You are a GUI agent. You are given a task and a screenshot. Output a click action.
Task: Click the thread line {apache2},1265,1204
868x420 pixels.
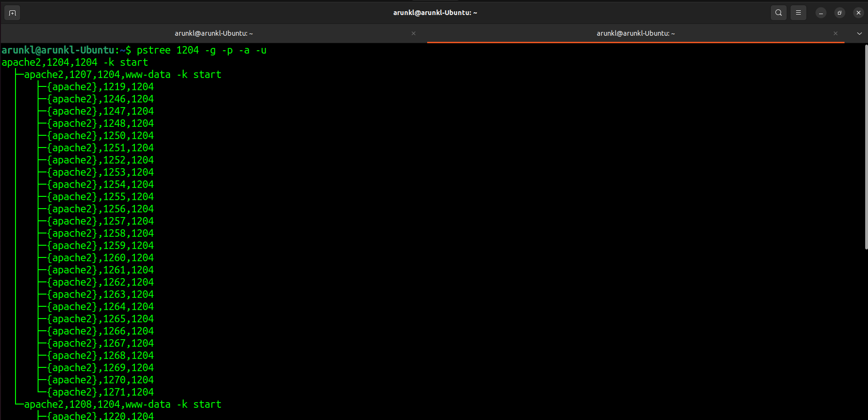[x=100, y=319]
